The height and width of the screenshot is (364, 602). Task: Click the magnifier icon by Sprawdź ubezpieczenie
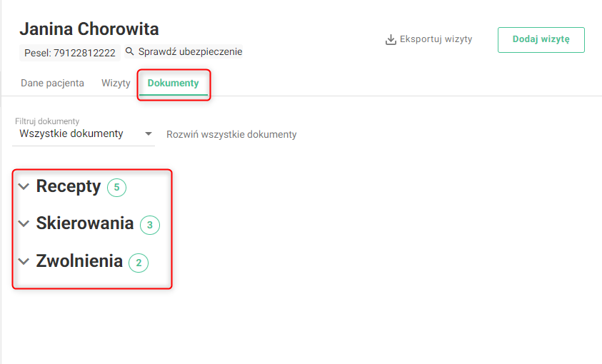pyautogui.click(x=130, y=51)
